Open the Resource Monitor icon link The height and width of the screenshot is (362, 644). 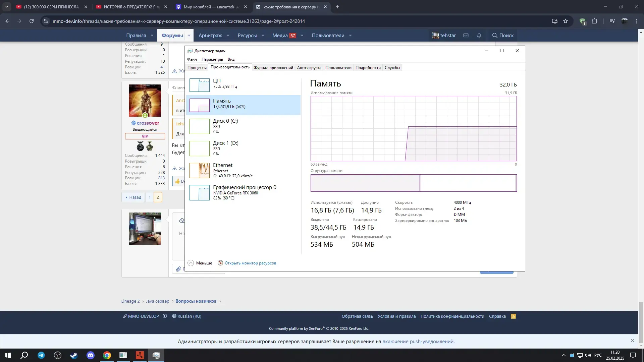[220, 263]
